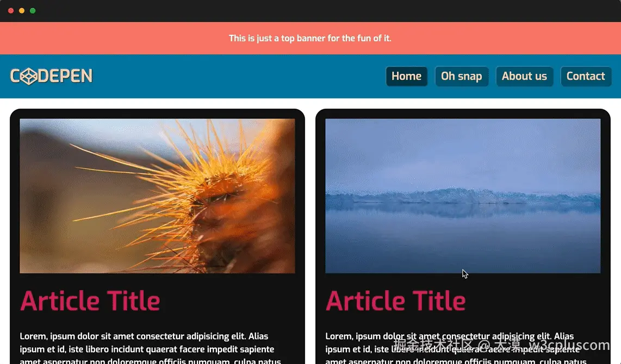Select the Oh snap nav button
The height and width of the screenshot is (364, 621).
point(461,76)
